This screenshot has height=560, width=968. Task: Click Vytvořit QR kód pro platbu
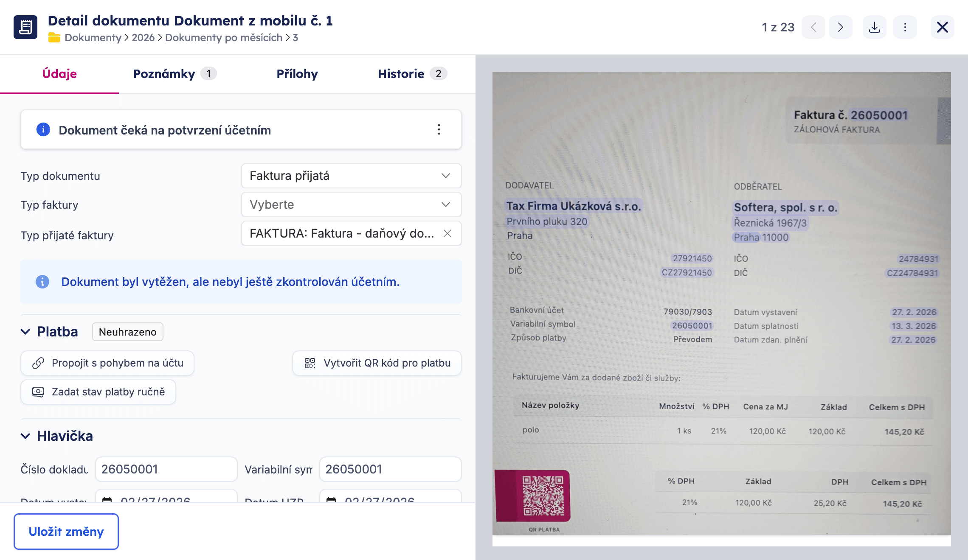click(x=377, y=363)
